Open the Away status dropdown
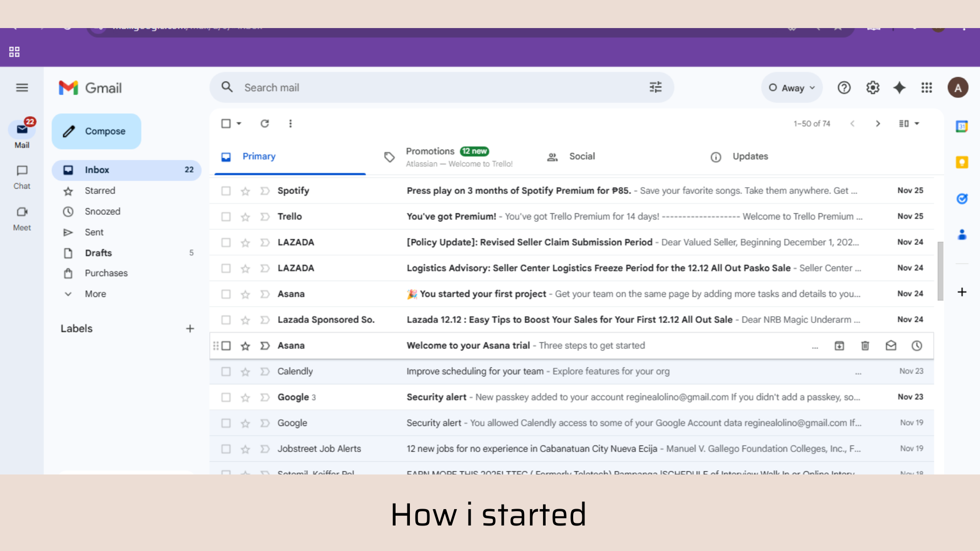The width and height of the screenshot is (980, 551). [x=792, y=88]
